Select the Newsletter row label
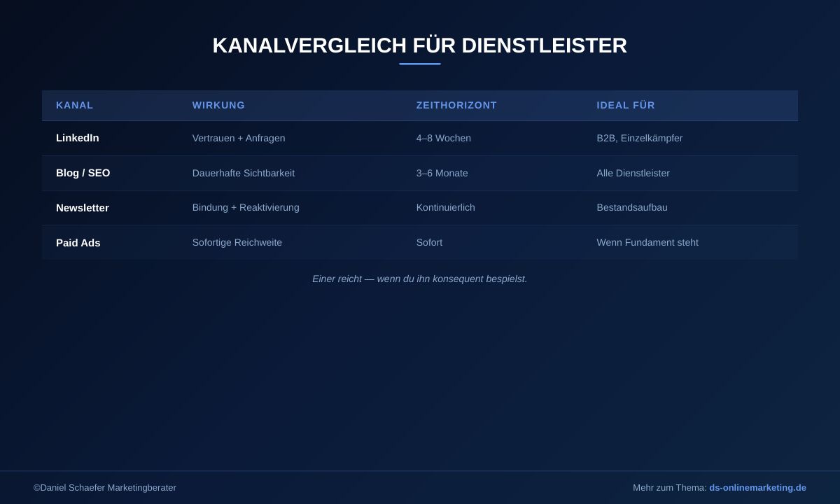 pos(83,208)
